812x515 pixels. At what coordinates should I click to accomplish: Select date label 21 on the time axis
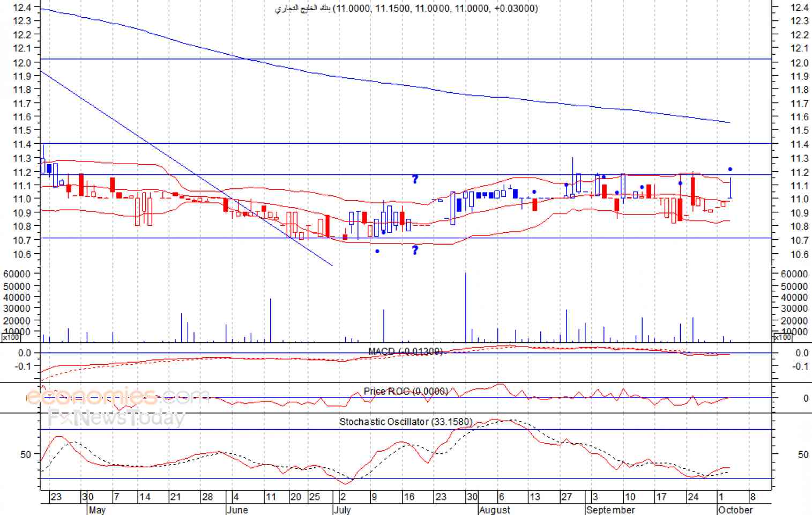[175, 497]
